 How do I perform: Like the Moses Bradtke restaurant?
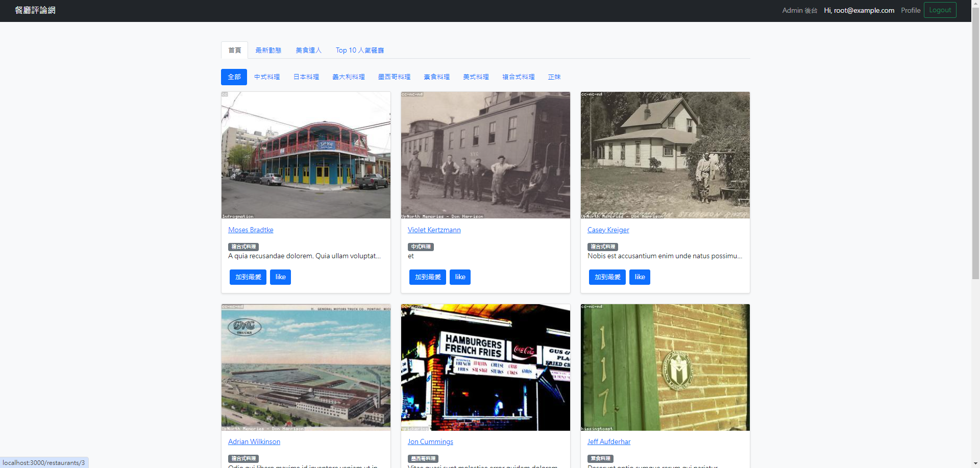pyautogui.click(x=281, y=277)
